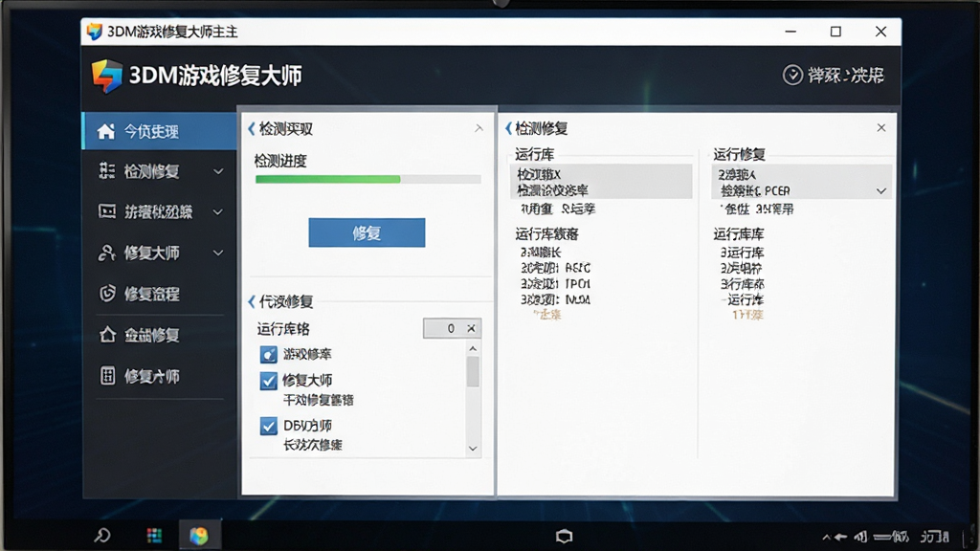Open dropdown arrow in 运行修复 selected row
Viewport: 980px width, 551px height.
point(881,190)
